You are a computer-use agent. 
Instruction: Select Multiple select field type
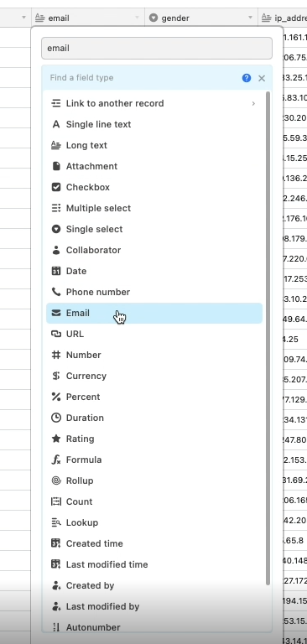click(x=154, y=208)
